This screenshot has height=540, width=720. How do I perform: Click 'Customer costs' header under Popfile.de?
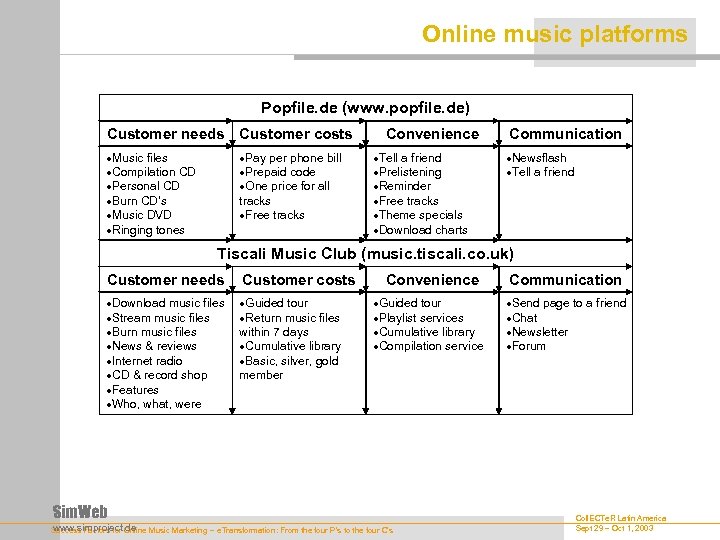tap(296, 134)
